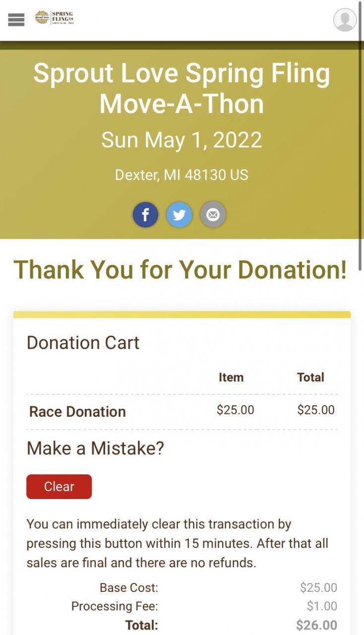The image size is (364, 635).
Task: Click the Sun May 1, 2022 date
Action: 182,140
